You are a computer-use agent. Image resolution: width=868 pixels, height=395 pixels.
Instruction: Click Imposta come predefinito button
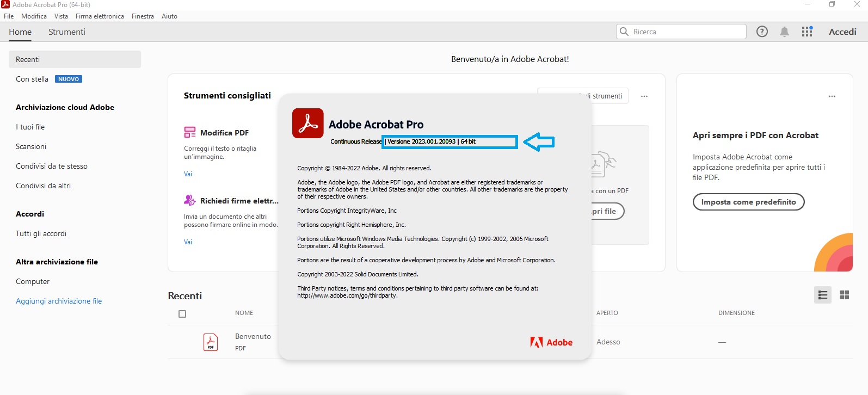[x=748, y=202]
